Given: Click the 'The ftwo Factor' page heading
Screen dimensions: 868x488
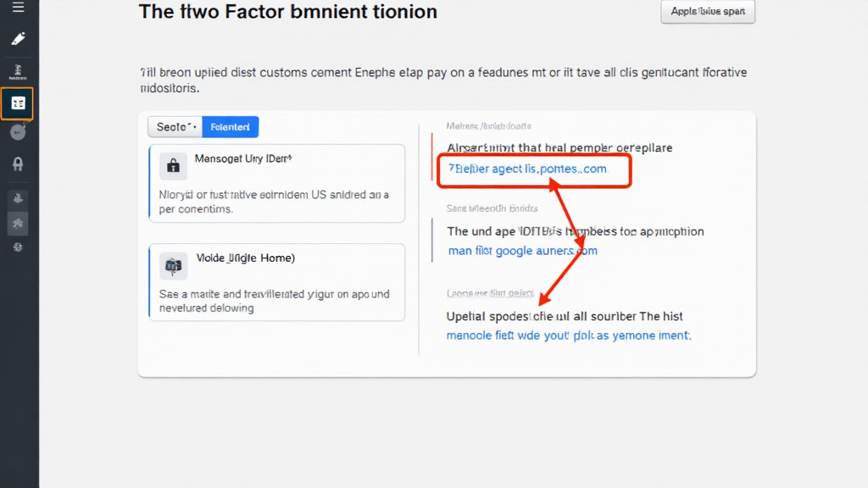Looking at the screenshot, I should pos(288,12).
